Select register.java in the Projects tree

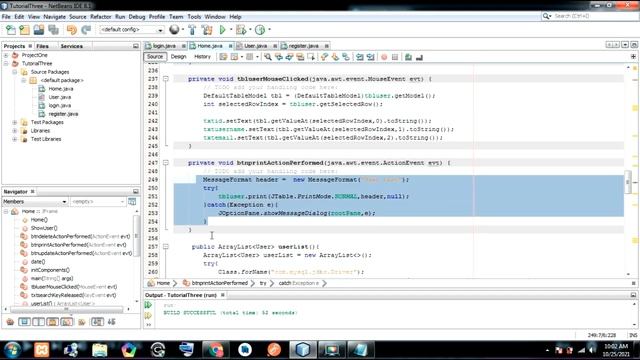[x=63, y=114]
